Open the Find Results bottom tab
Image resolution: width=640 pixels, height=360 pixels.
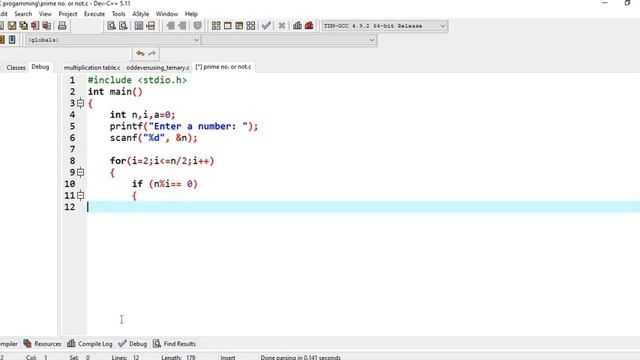[x=174, y=344]
